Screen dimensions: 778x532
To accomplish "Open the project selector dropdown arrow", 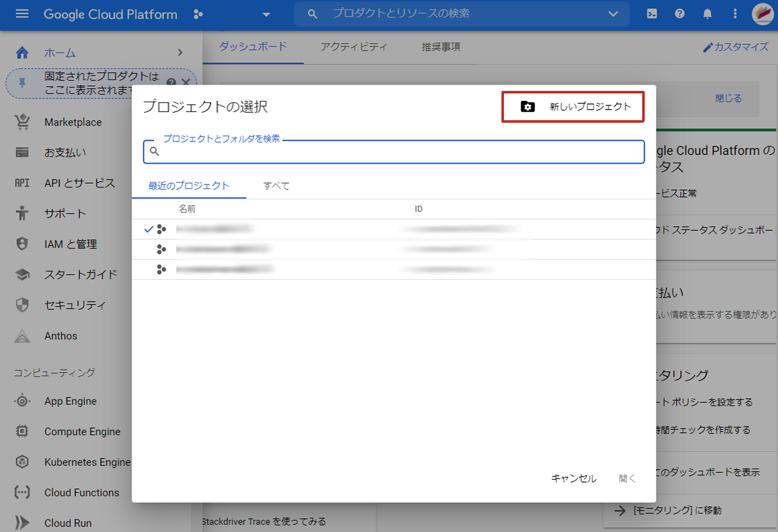I will click(x=267, y=15).
